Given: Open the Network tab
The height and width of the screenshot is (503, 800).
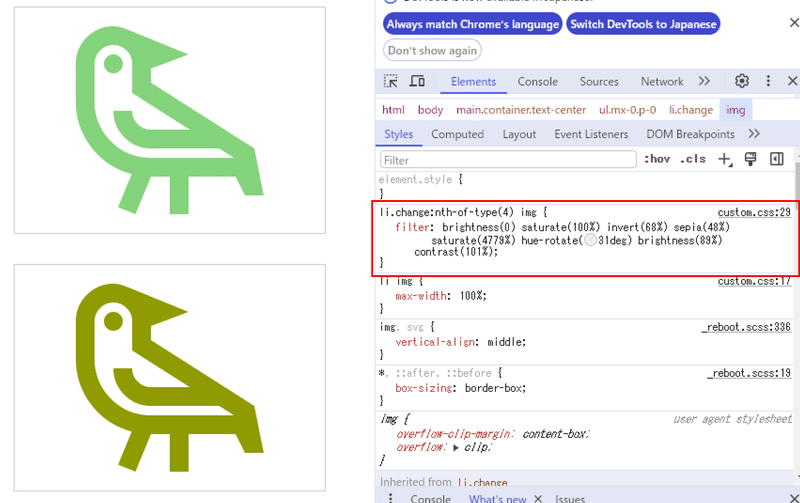Looking at the screenshot, I should tap(662, 82).
